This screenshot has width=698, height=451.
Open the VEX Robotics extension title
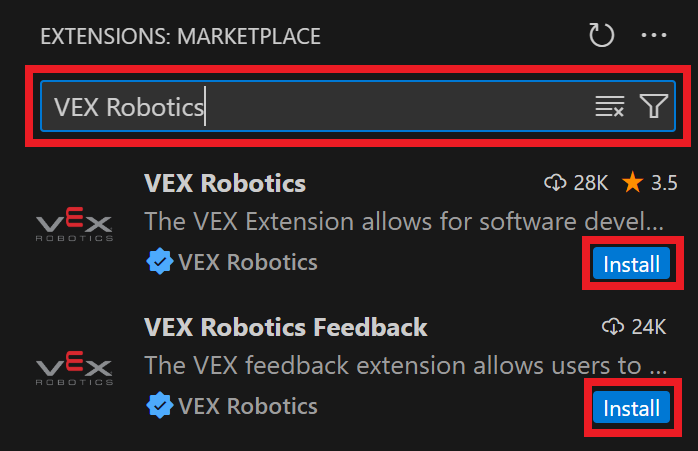click(225, 183)
